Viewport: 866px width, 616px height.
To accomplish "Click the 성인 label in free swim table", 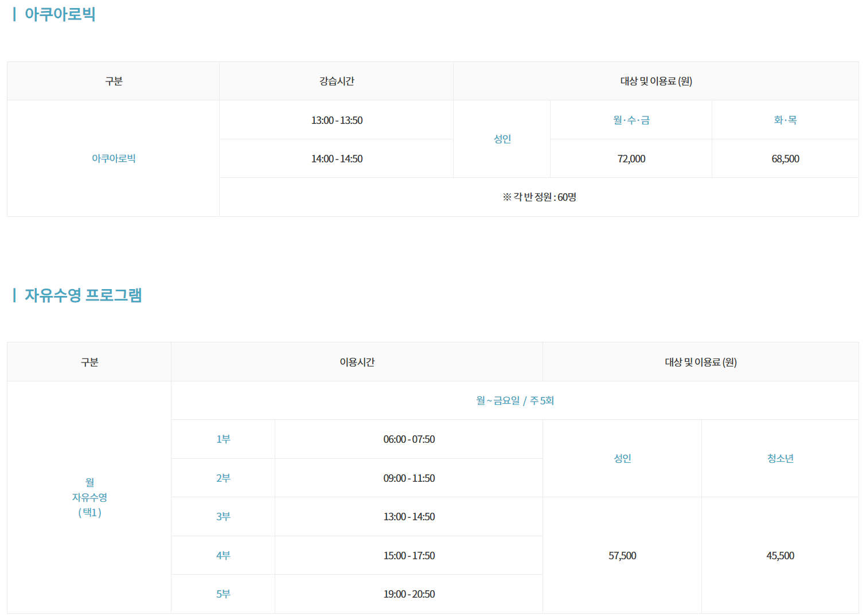I will 622,459.
